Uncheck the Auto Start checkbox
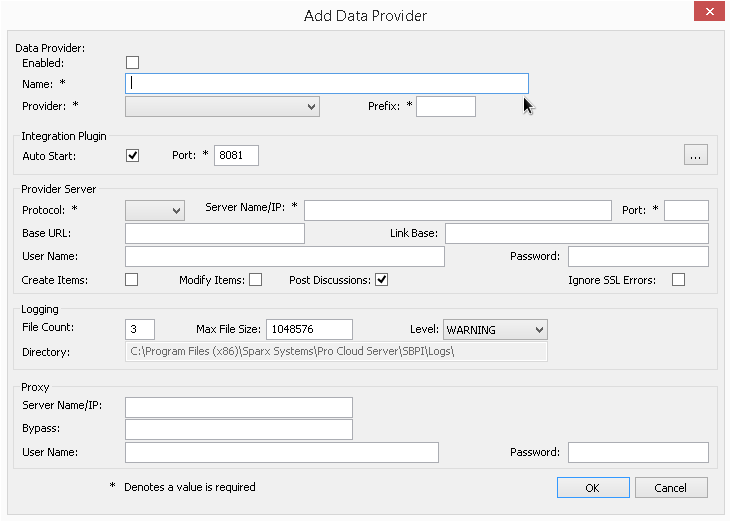Image resolution: width=730 pixels, height=522 pixels. coord(132,155)
